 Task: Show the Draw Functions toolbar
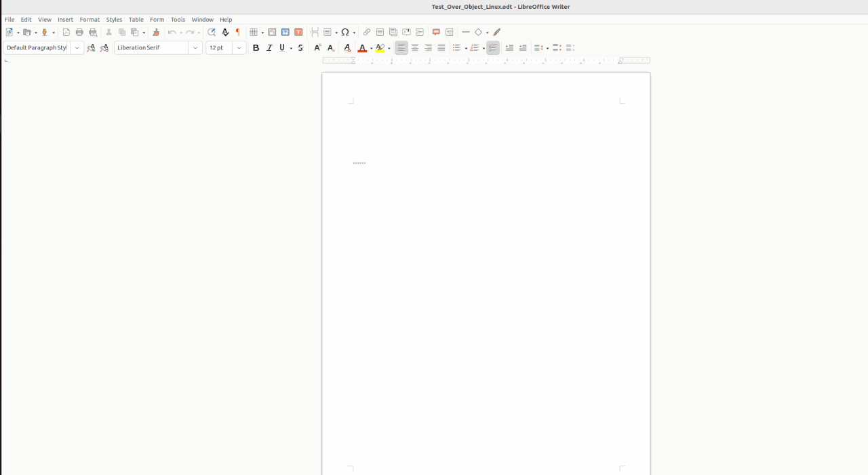pos(497,32)
